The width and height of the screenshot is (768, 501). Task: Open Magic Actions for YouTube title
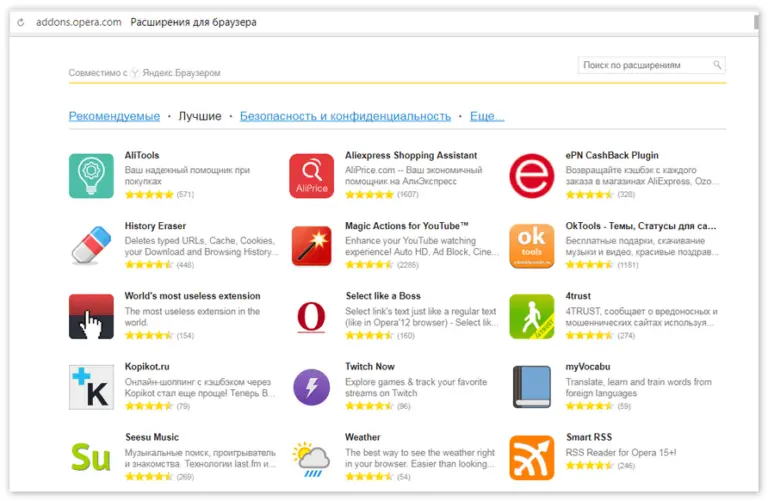click(x=407, y=226)
